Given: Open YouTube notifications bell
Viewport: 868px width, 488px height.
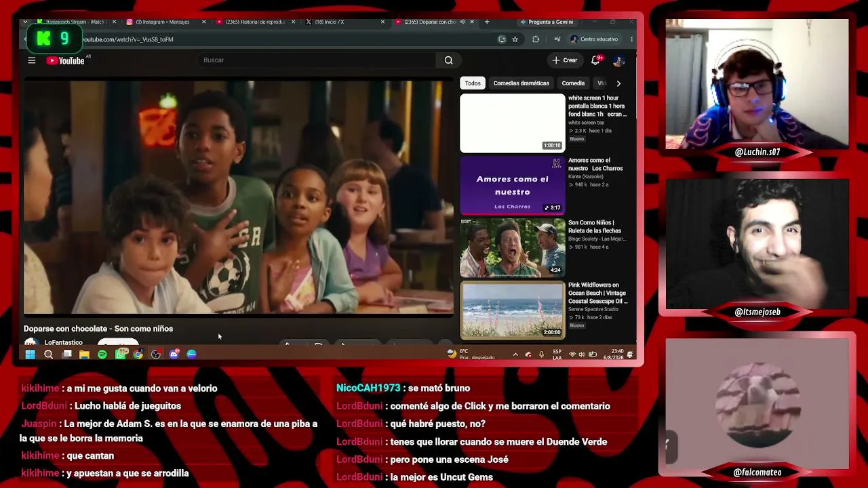Looking at the screenshot, I should point(595,60).
